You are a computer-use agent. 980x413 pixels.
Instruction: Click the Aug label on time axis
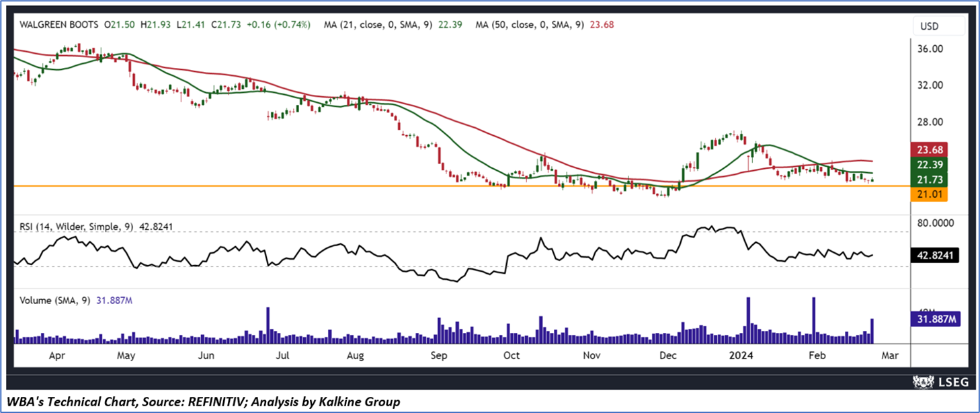[355, 355]
